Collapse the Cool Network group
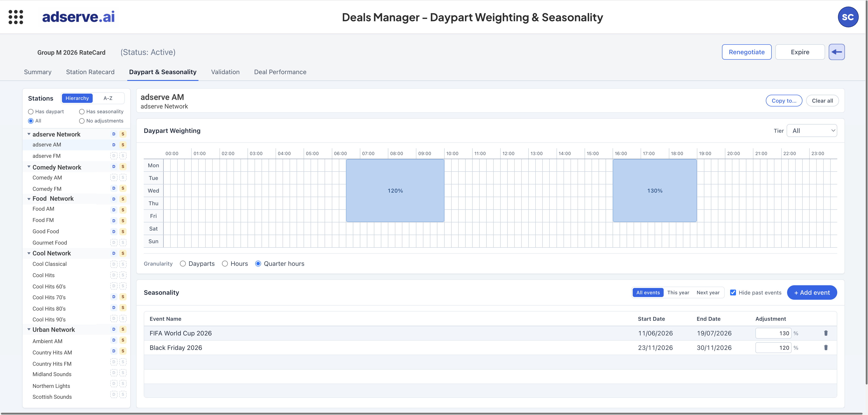Image resolution: width=868 pixels, height=415 pixels. 29,253
